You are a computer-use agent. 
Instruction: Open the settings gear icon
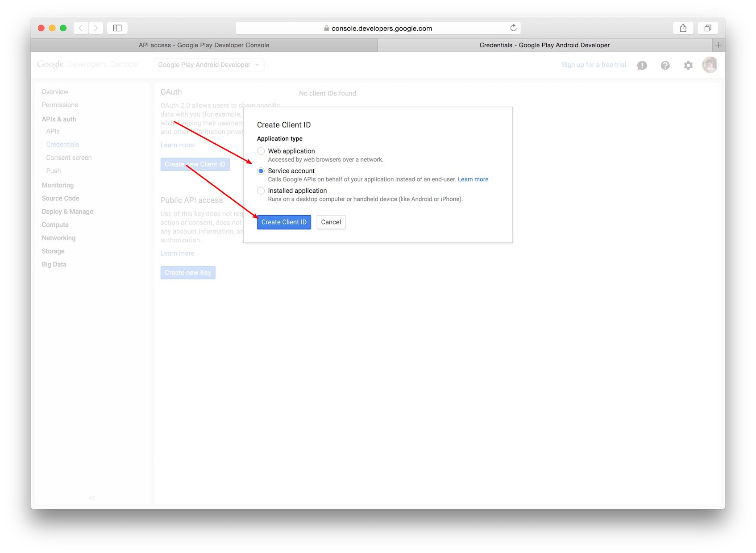688,66
